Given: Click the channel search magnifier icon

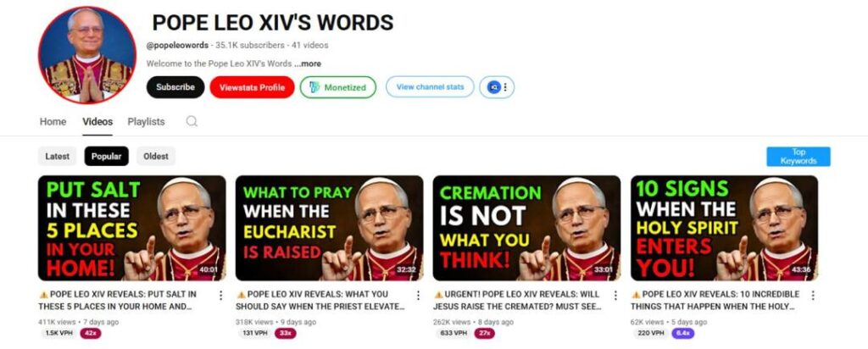Looking at the screenshot, I should point(192,121).
